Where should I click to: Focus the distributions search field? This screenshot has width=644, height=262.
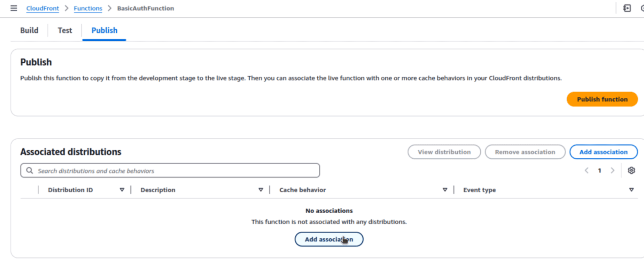(x=174, y=171)
